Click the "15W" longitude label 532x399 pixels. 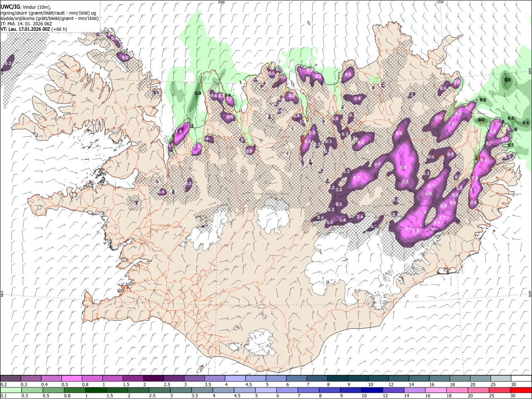pos(440,2)
